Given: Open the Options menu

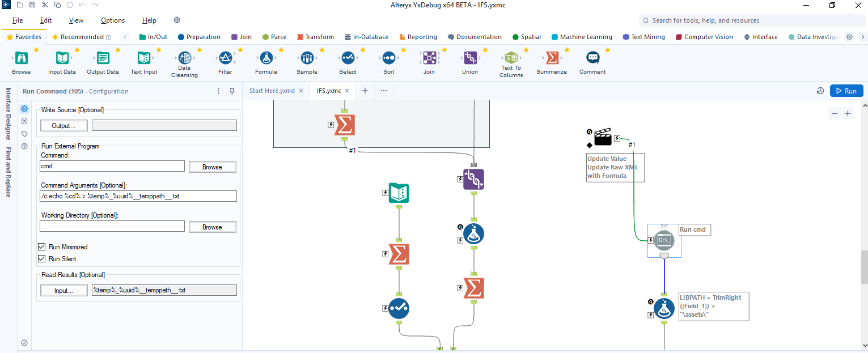Looking at the screenshot, I should 113,20.
